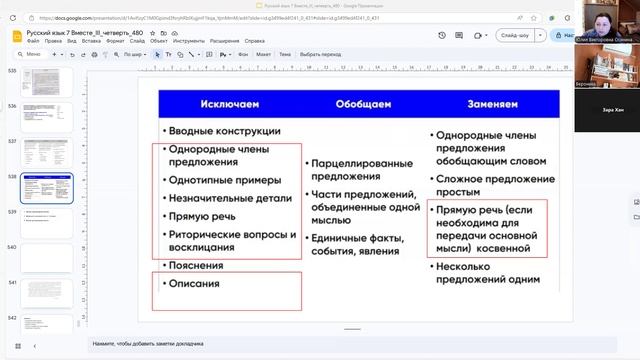Open the Меню search box

29,54
